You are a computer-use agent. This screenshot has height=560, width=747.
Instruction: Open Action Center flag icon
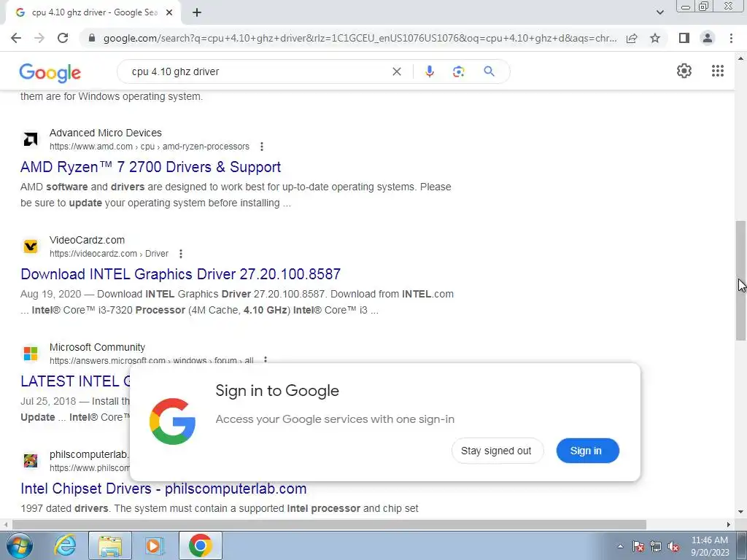pos(638,547)
